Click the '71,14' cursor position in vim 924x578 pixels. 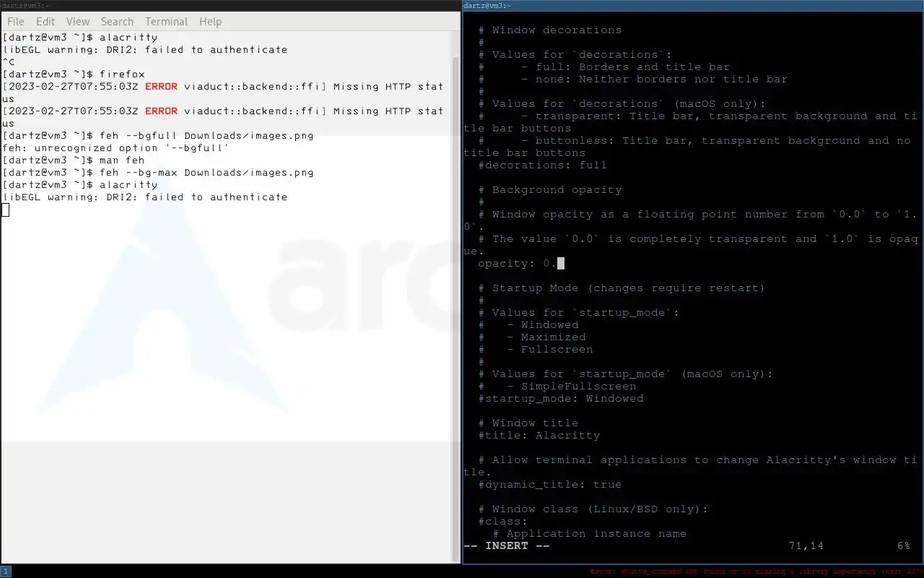coord(806,546)
